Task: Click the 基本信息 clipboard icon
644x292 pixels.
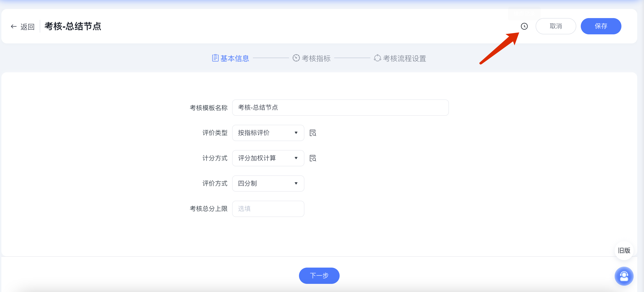Action: 215,58
